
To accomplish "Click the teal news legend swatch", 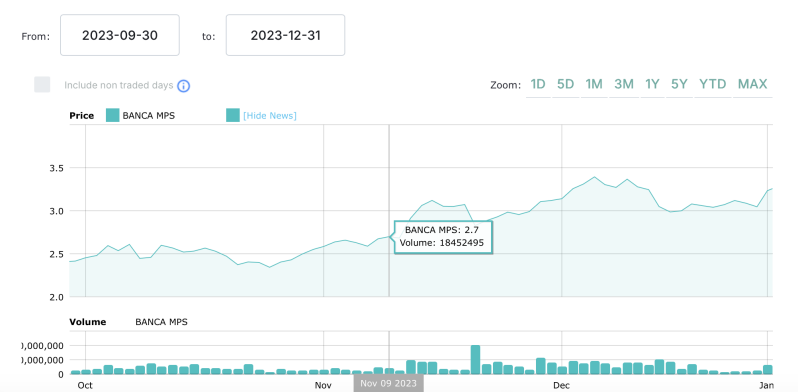I will (233, 116).
